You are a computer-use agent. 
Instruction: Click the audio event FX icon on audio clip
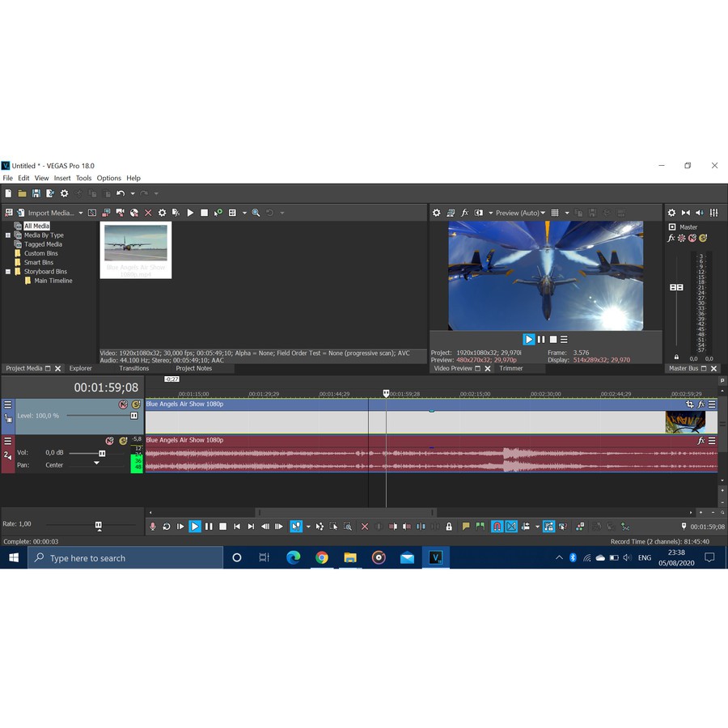701,441
